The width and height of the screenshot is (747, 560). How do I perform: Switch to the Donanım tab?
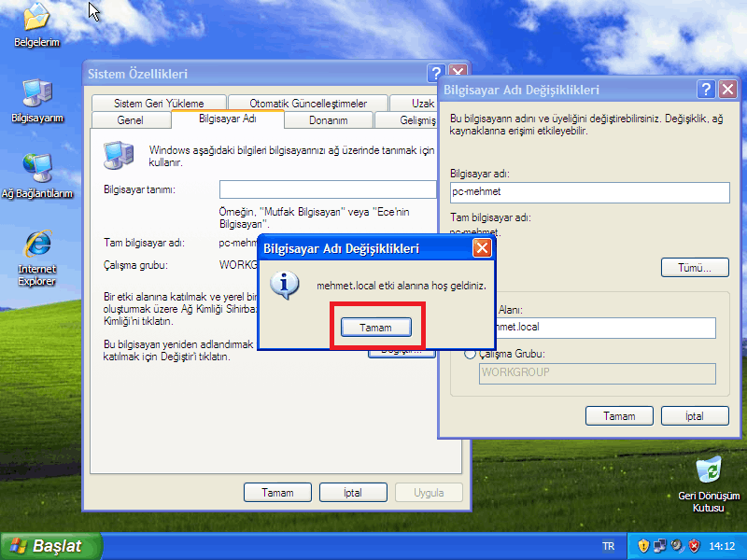pos(329,120)
